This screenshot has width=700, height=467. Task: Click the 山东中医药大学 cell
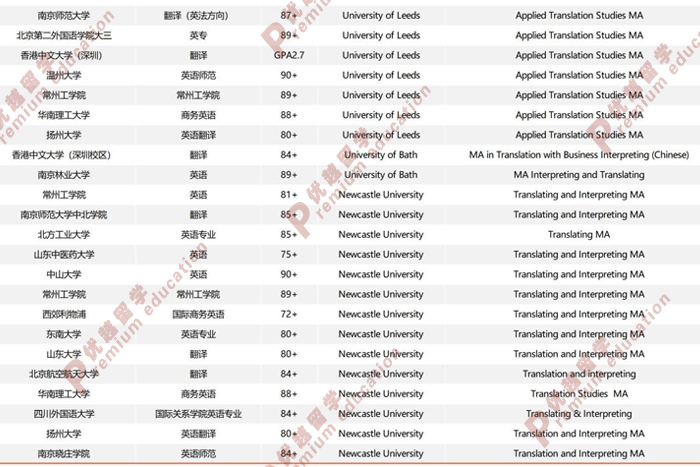(x=64, y=255)
